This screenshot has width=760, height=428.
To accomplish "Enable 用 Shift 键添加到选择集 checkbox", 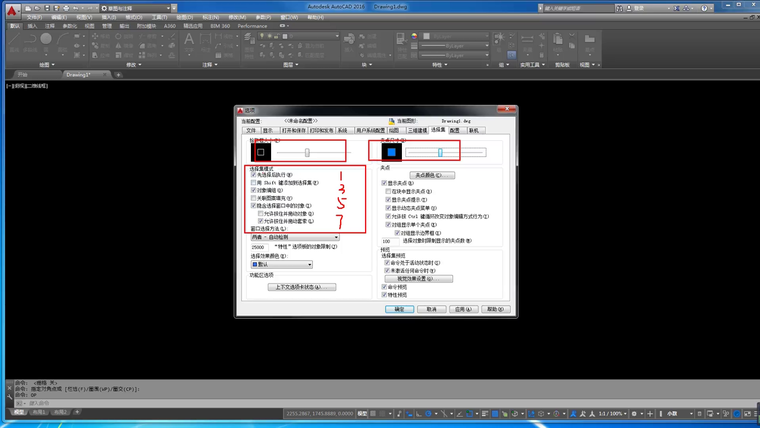I will click(254, 183).
